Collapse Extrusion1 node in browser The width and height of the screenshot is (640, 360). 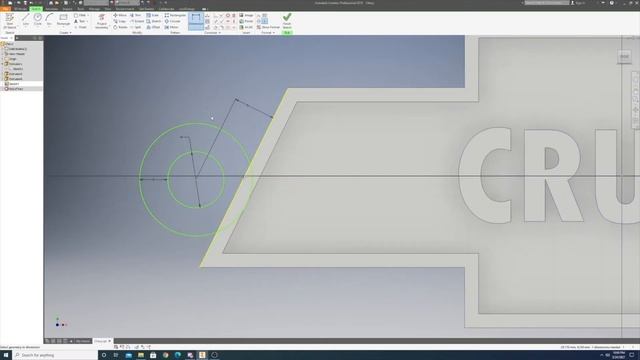pos(2,64)
